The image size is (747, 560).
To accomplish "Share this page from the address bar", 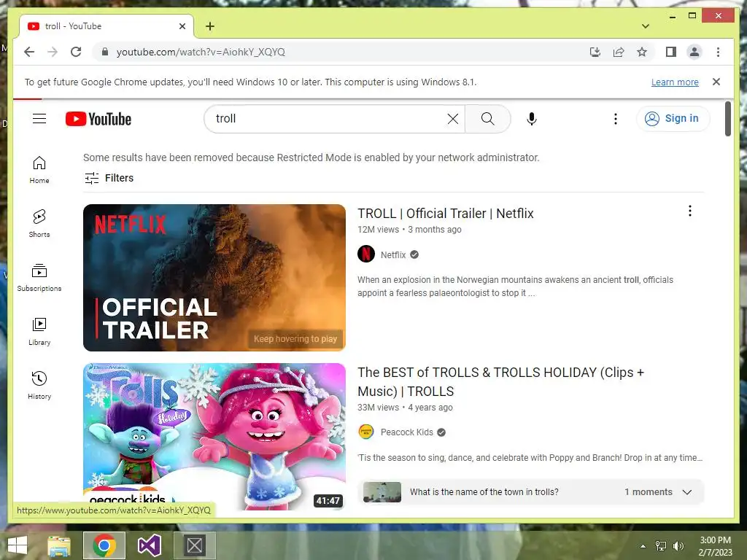I will click(x=619, y=52).
